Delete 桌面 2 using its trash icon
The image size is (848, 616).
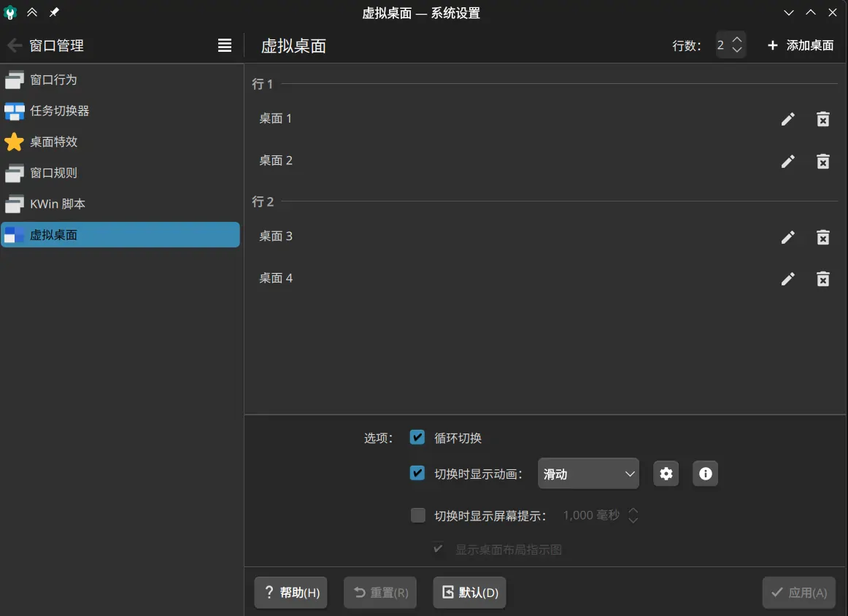pyautogui.click(x=823, y=161)
